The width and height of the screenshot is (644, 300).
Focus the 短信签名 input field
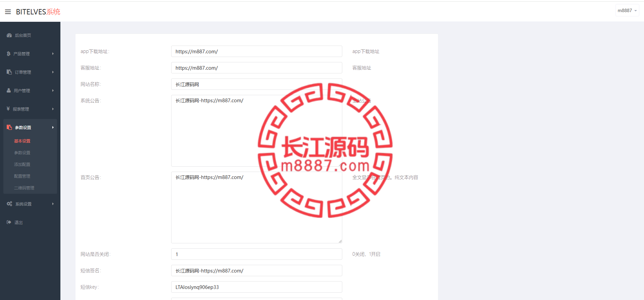tap(257, 271)
